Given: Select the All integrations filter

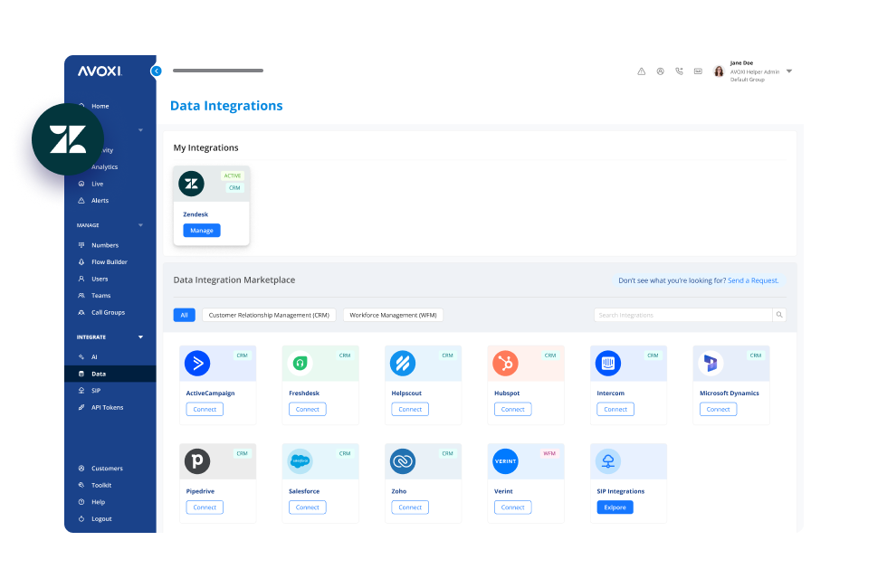Looking at the screenshot, I should click(x=184, y=315).
